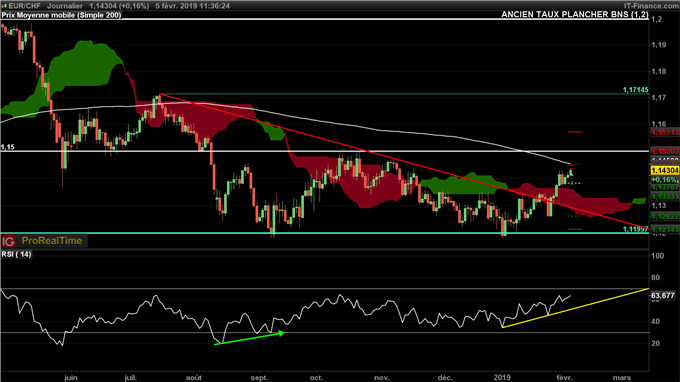The image size is (680, 382).
Task: Select the red 1,15002 price level tag
Action: (x=665, y=151)
